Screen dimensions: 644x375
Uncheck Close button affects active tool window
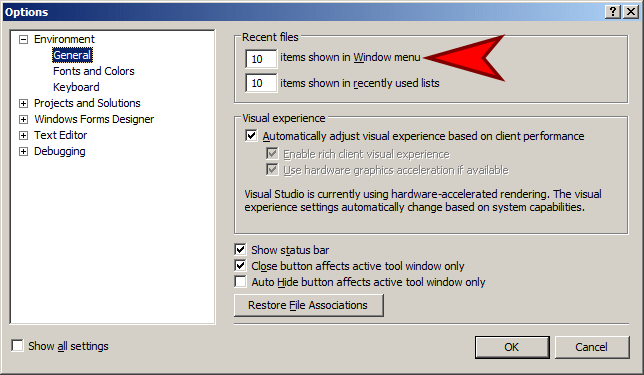[240, 265]
